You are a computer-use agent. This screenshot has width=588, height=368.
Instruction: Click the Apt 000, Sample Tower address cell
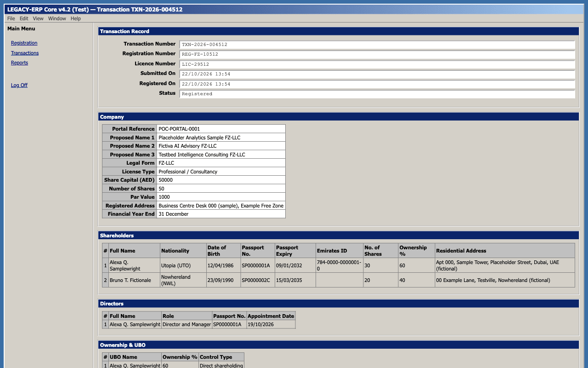[x=505, y=265]
